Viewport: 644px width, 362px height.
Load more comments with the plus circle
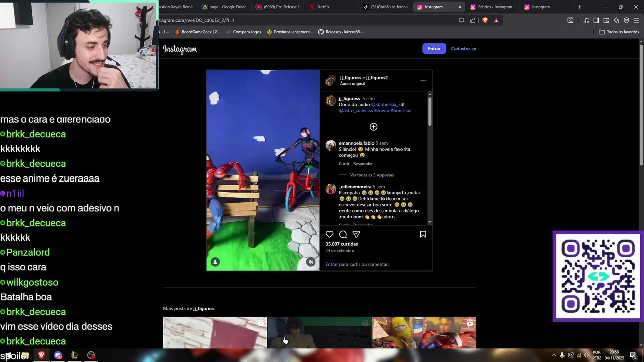(373, 127)
